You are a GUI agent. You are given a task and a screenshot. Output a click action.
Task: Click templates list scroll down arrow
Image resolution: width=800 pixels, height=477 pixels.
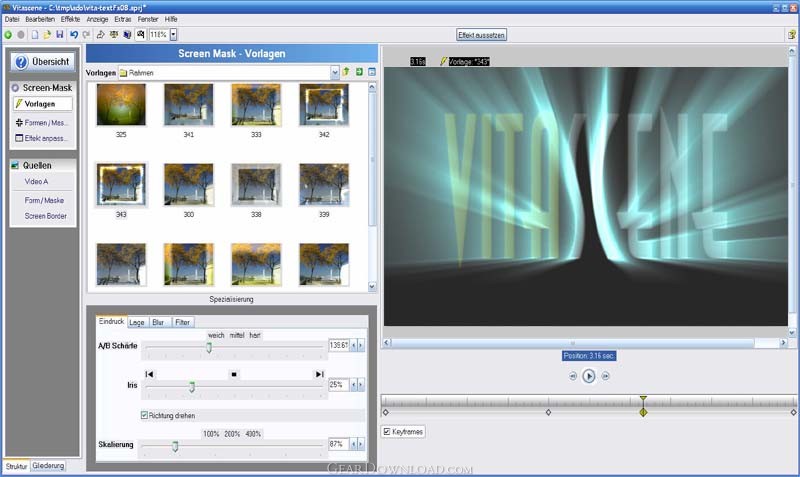click(372, 287)
